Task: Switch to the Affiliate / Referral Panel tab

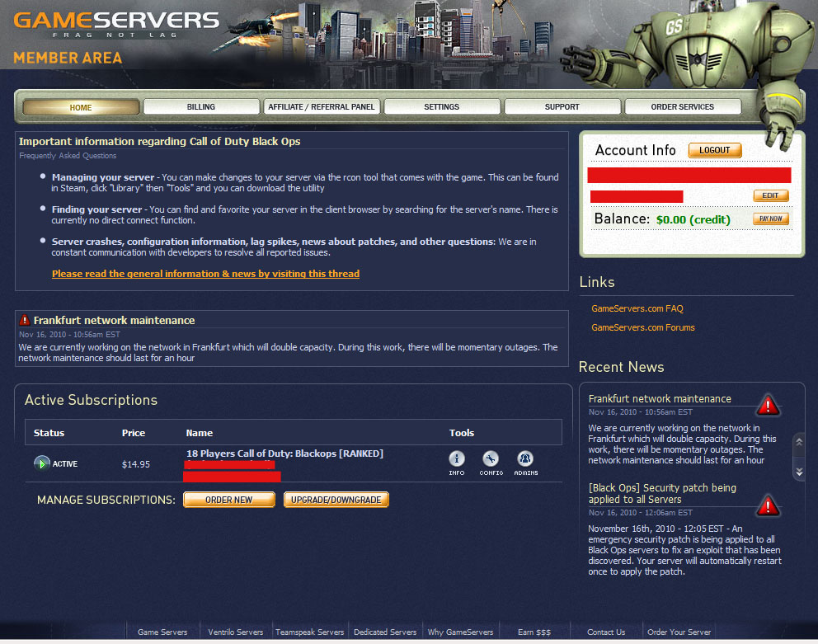Action: 322,107
